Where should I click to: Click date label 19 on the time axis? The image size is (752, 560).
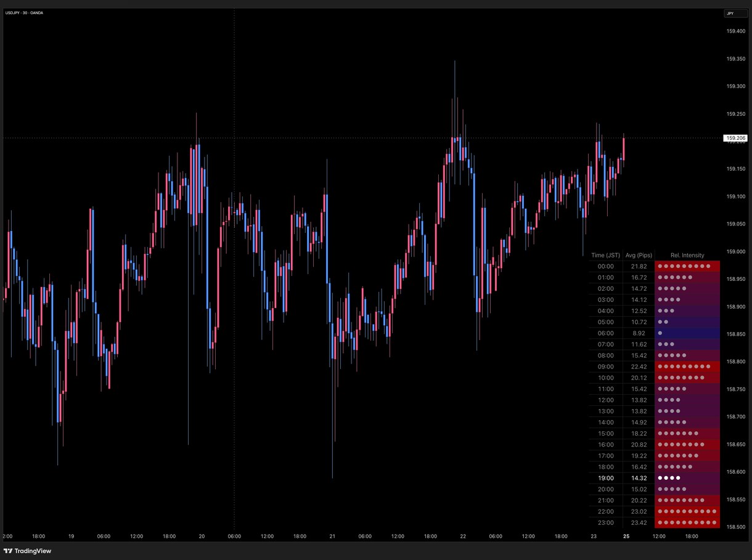(x=72, y=537)
